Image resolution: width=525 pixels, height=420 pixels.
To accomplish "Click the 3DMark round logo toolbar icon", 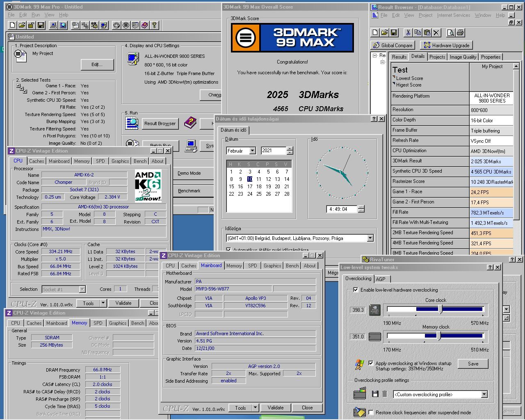I will click(x=126, y=25).
